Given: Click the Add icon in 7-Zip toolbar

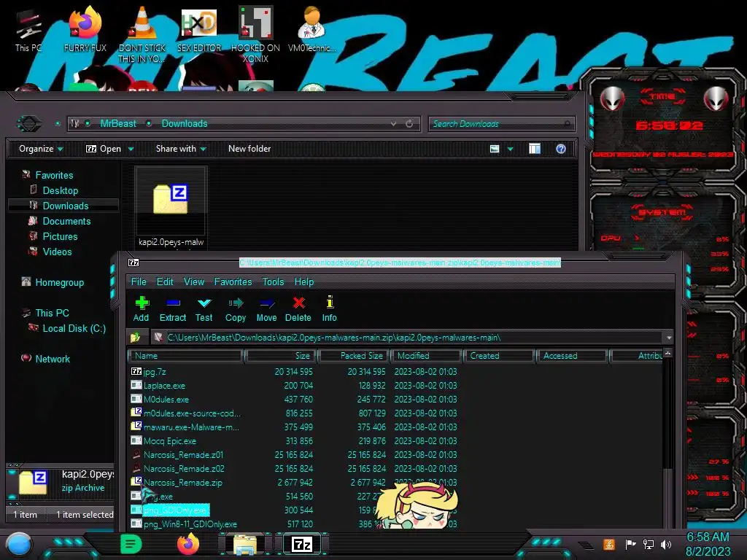Looking at the screenshot, I should point(142,303).
